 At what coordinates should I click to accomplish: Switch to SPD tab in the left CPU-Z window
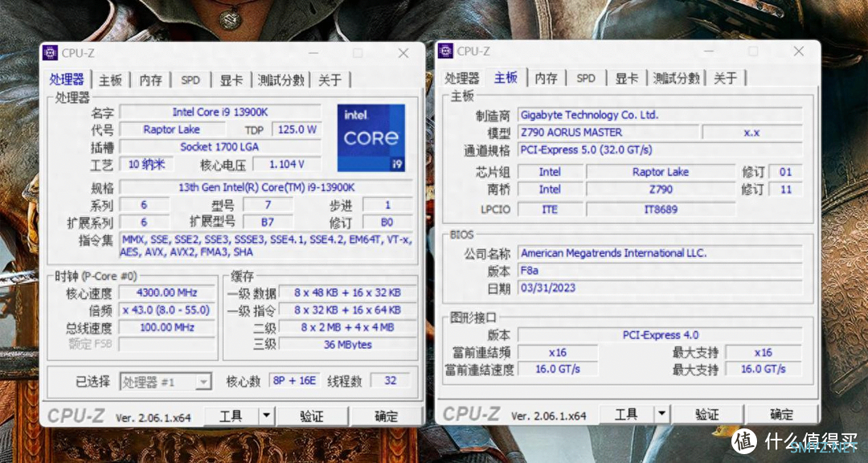coord(190,80)
